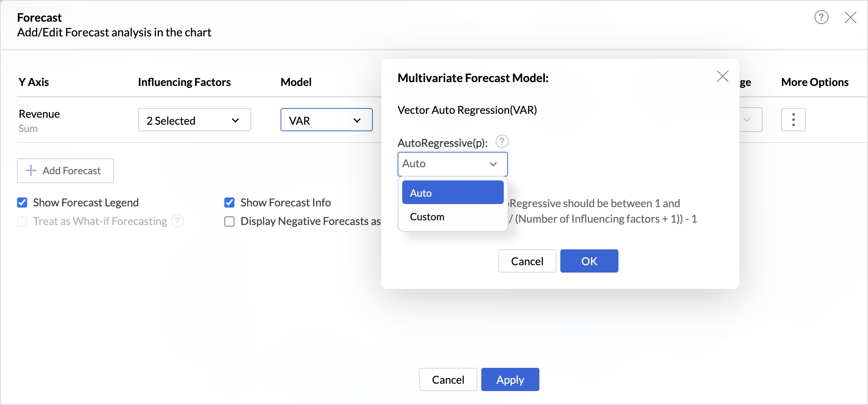The width and height of the screenshot is (868, 405).
Task: Click the What-if Forecasting help icon
Action: click(x=177, y=221)
